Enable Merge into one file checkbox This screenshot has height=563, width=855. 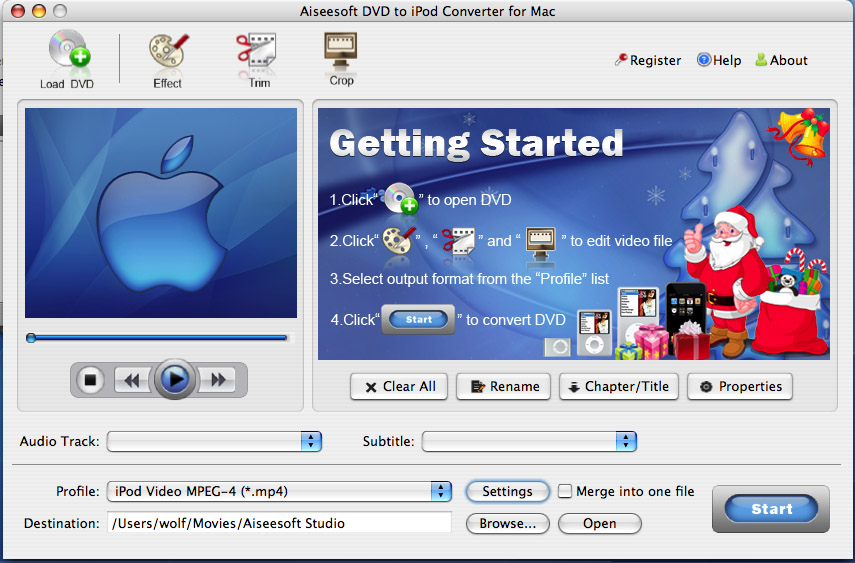(x=565, y=491)
